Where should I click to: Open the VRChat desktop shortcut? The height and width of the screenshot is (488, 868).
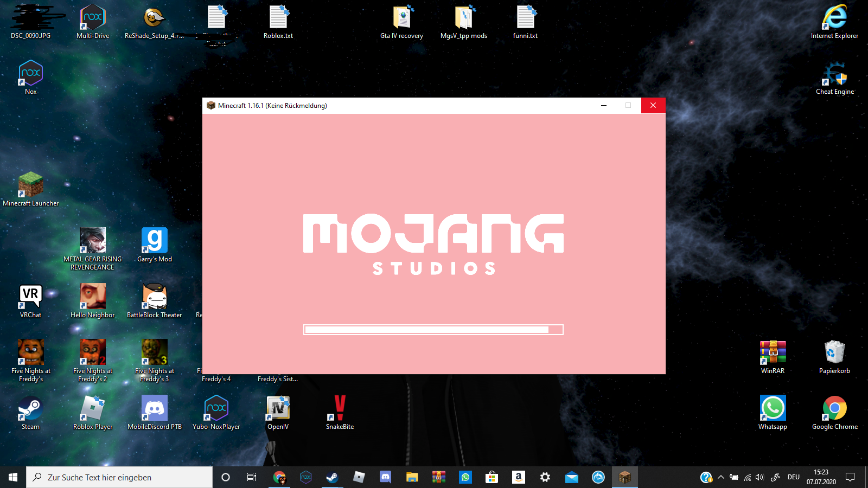pos(31,296)
